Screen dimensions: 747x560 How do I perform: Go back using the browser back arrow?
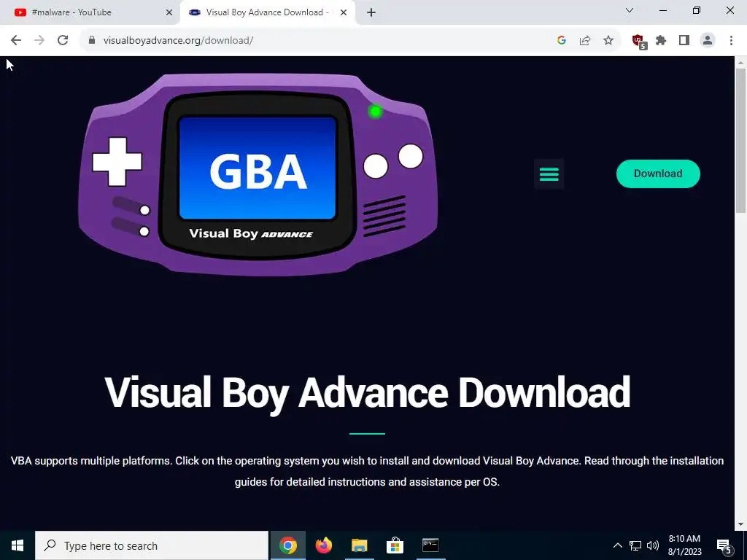16,41
